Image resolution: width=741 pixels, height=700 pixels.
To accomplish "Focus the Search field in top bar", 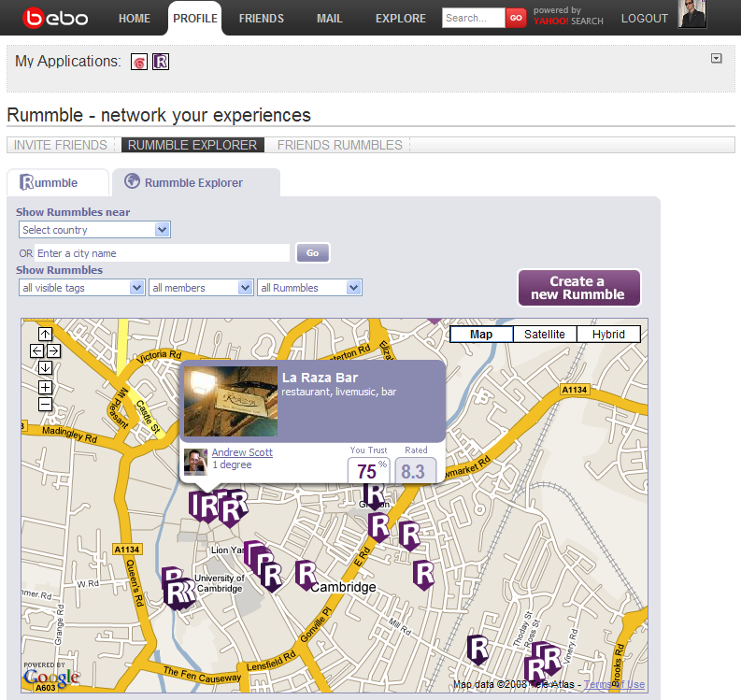I will coord(474,18).
